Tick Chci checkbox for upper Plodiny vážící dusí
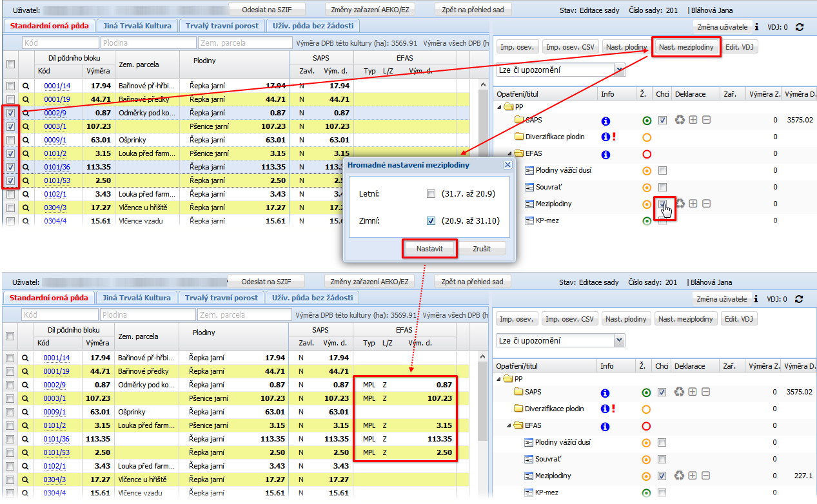Viewport: 817px width, 504px height. (662, 170)
